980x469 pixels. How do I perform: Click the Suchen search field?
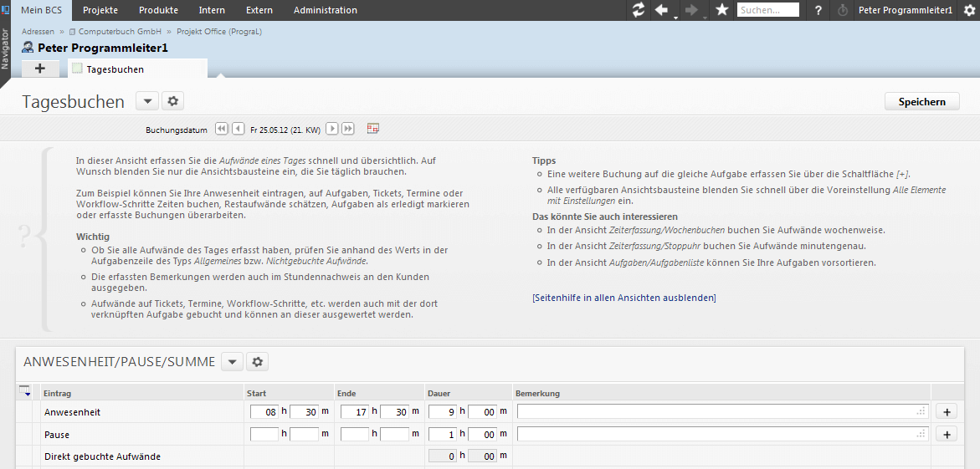point(767,10)
